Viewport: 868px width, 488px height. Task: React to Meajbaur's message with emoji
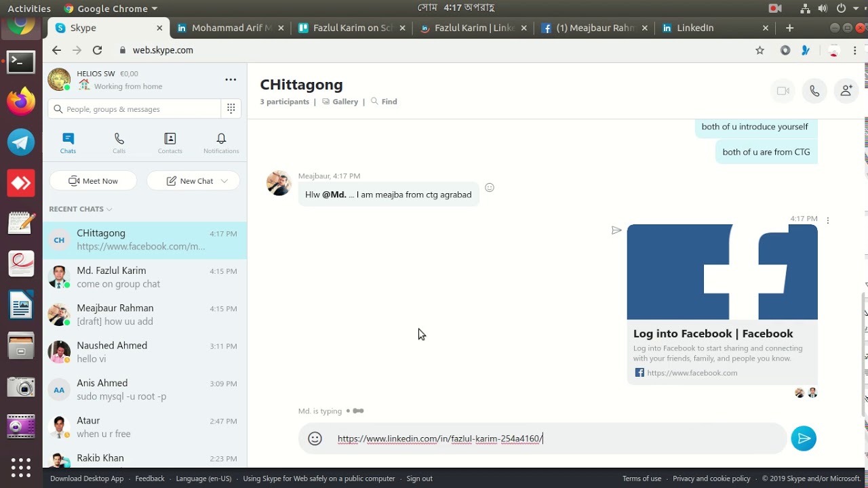490,188
